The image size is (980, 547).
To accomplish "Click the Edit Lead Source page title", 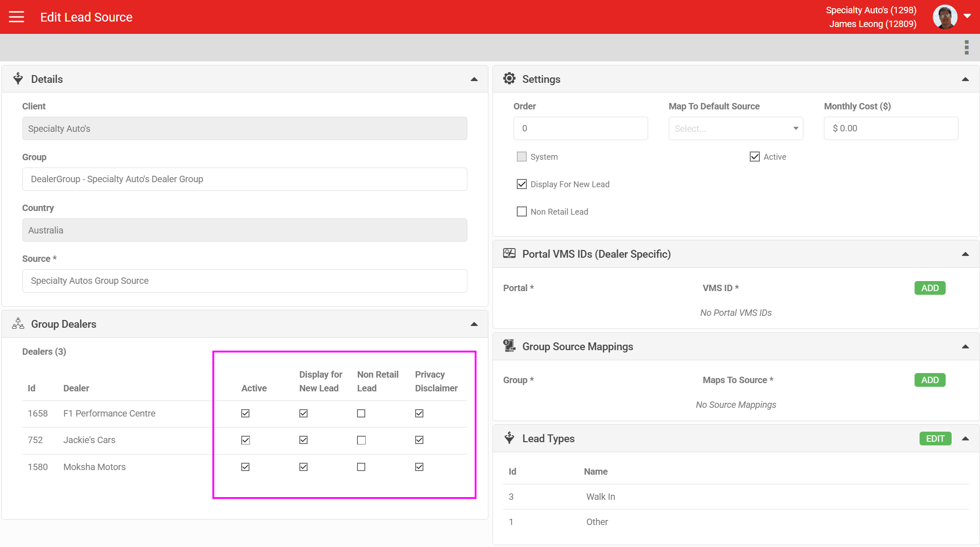I will (86, 17).
